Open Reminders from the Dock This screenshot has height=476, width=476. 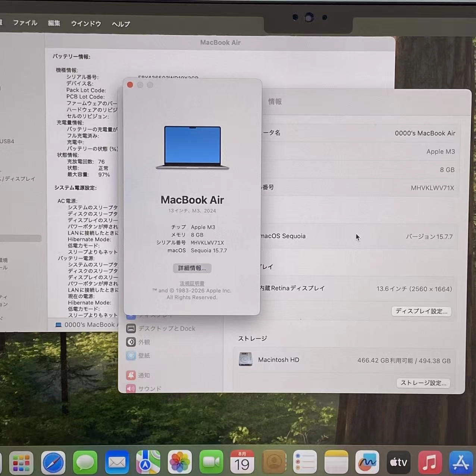(305, 463)
